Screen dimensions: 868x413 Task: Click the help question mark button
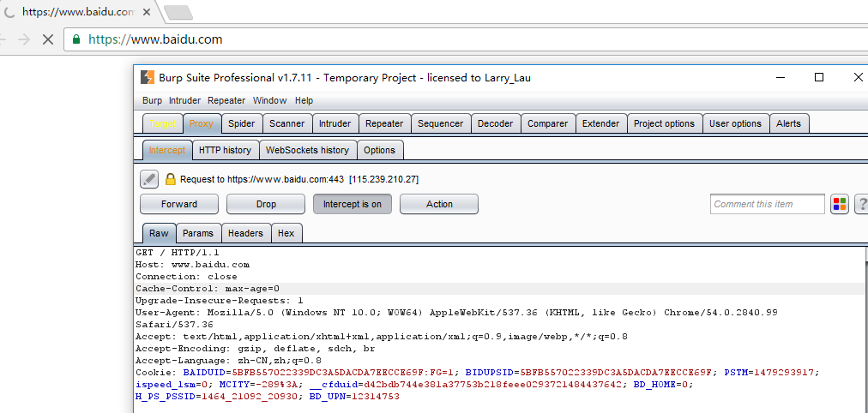[x=861, y=204]
